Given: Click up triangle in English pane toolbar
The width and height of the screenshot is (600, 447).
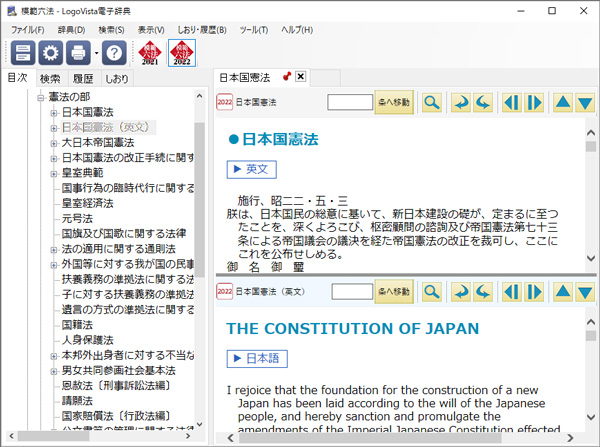Looking at the screenshot, I should tap(563, 292).
